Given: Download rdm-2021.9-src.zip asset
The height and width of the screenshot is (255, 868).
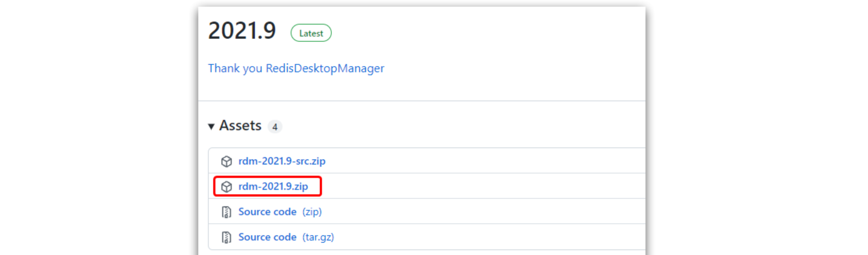Looking at the screenshot, I should tap(282, 161).
